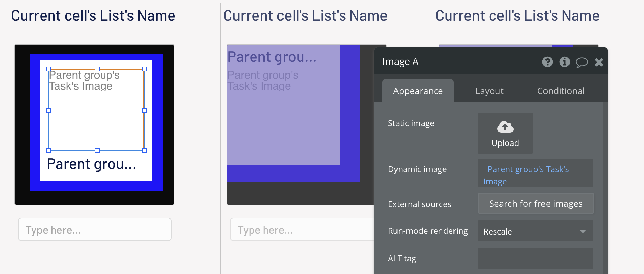Click first column's Type here input
The height and width of the screenshot is (274, 644).
click(94, 230)
